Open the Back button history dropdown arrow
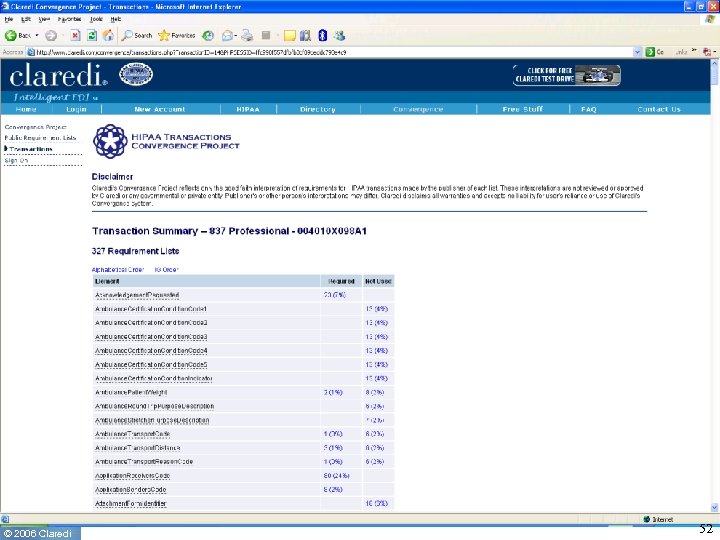The height and width of the screenshot is (540, 720). [x=37, y=35]
